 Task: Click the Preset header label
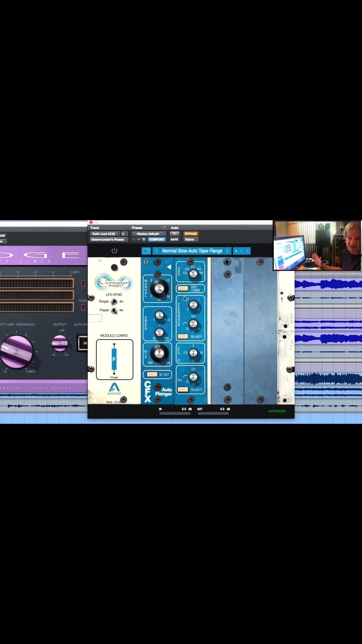(137, 228)
